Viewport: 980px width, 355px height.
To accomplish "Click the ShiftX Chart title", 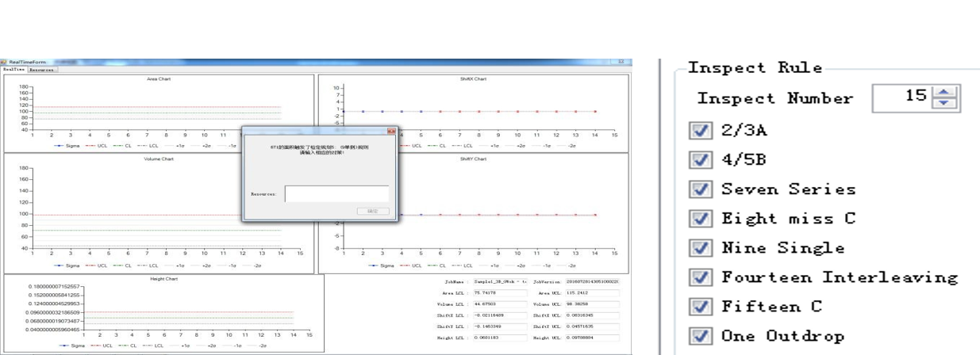I will 473,79.
